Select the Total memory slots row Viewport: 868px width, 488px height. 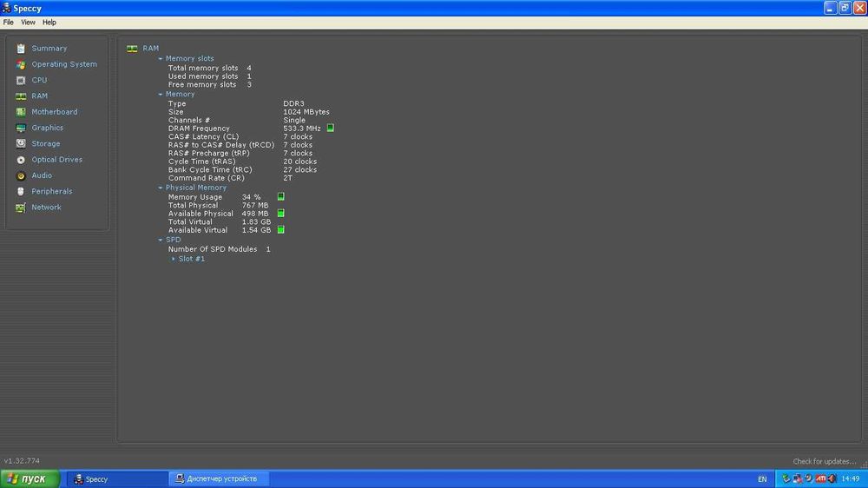(x=210, y=68)
